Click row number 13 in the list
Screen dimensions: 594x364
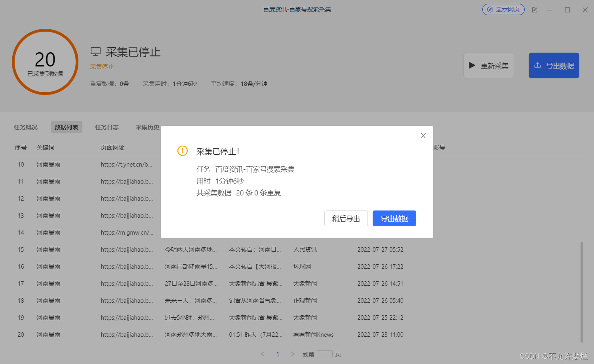click(21, 216)
